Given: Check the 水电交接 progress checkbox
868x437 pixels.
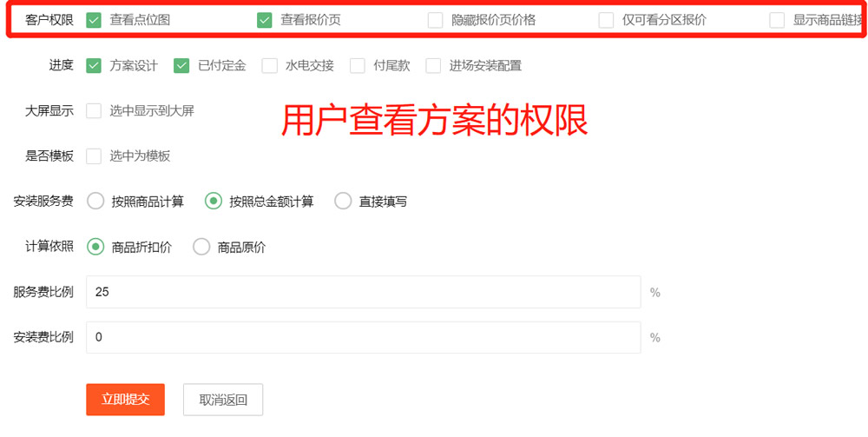Looking at the screenshot, I should (270, 66).
